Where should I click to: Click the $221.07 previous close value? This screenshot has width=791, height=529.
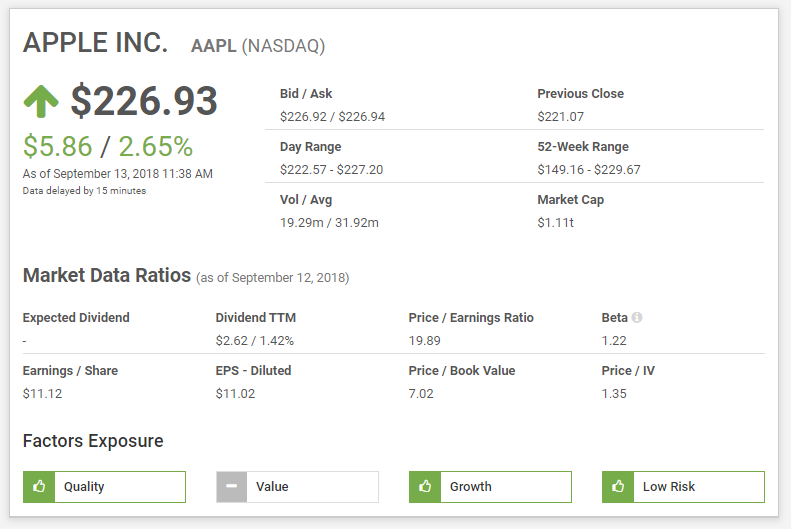point(560,117)
